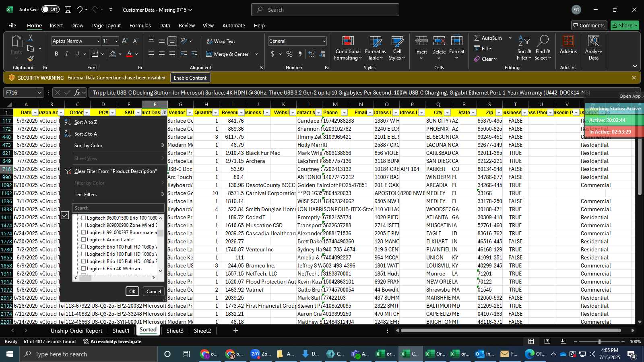Open the Formulas ribbon tab
Viewport: 644px width, 362px height.
point(140,25)
